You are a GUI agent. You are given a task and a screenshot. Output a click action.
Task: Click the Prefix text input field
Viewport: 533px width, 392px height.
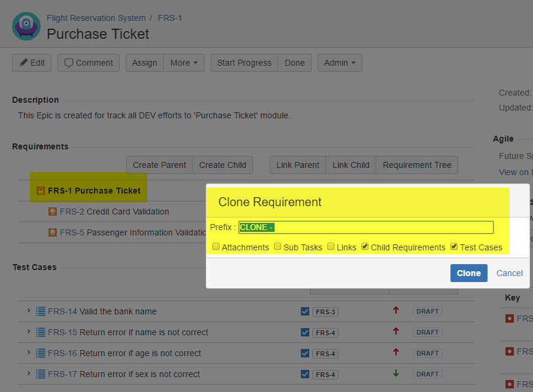tap(366, 227)
